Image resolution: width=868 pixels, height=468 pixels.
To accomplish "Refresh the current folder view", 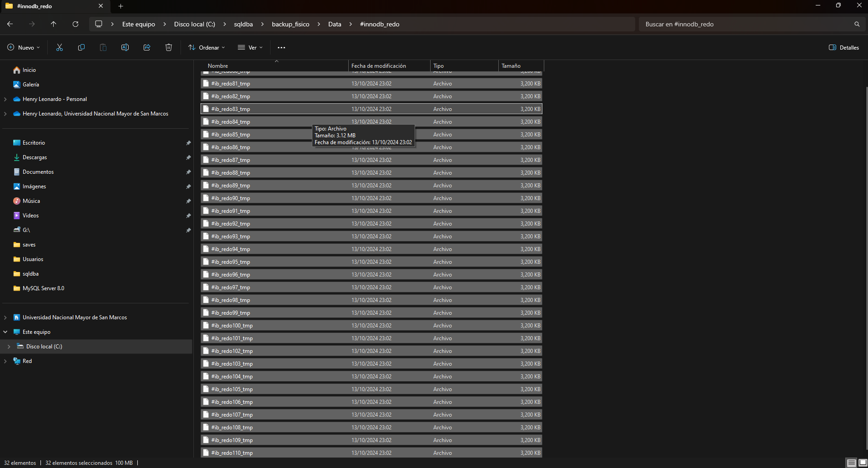I will coord(75,24).
